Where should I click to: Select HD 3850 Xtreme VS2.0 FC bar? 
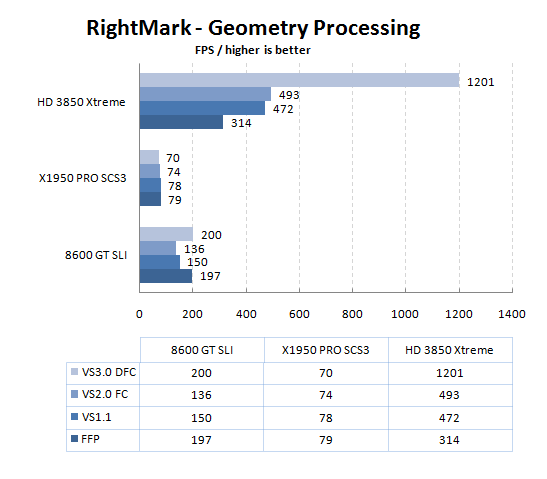click(x=205, y=94)
